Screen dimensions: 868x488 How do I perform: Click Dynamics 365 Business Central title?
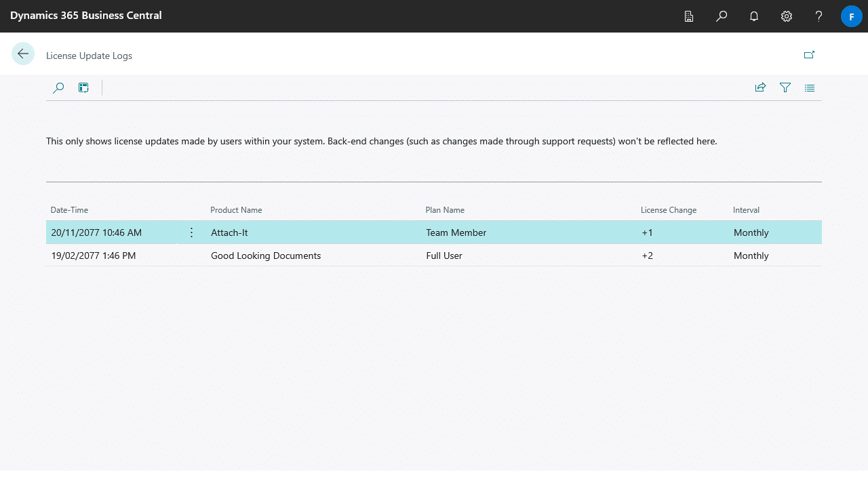click(86, 16)
